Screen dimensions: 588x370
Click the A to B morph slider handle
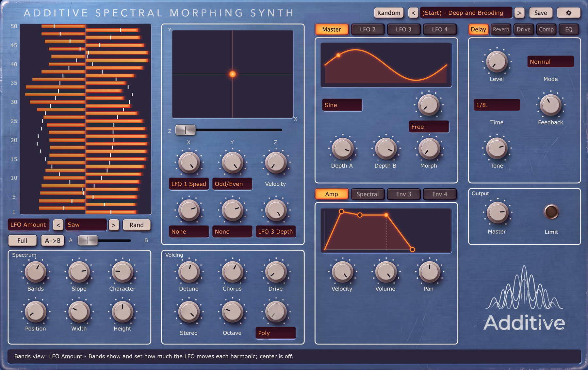(88, 240)
